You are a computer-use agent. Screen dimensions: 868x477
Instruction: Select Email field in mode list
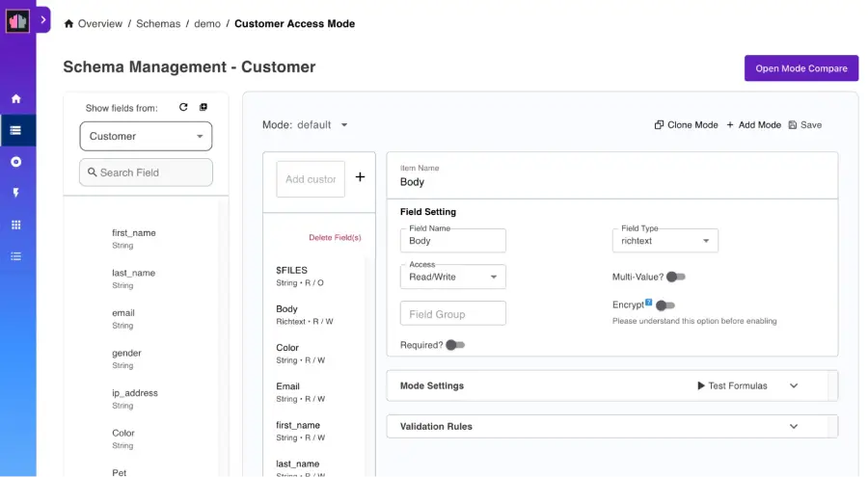click(x=301, y=392)
